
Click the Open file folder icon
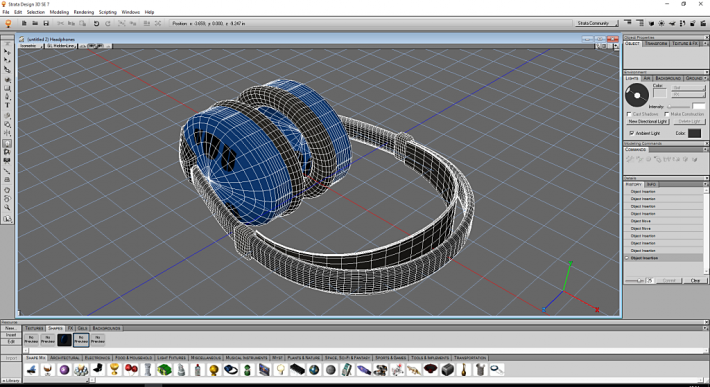pos(35,23)
